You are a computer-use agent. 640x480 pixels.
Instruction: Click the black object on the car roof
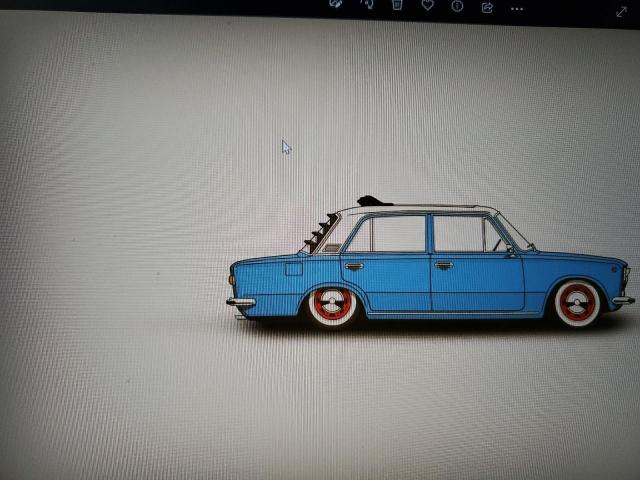(x=373, y=201)
